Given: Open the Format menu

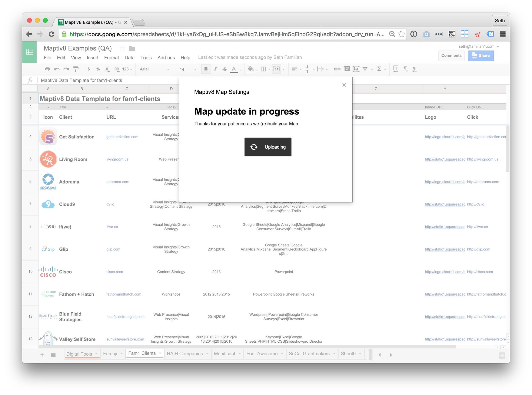Looking at the screenshot, I should point(112,58).
